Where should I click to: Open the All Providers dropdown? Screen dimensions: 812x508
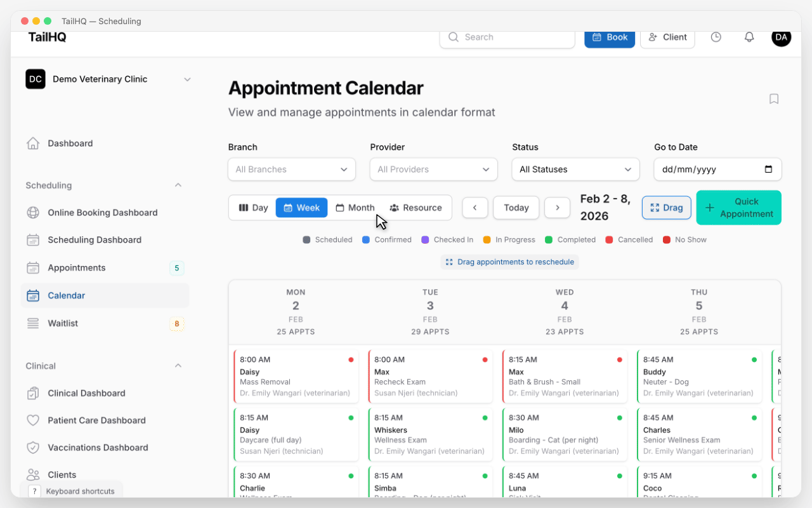[x=433, y=169]
